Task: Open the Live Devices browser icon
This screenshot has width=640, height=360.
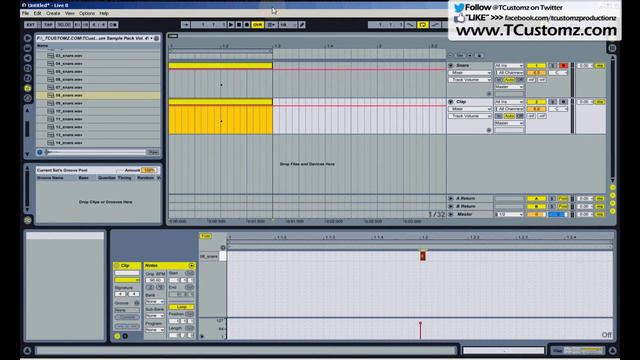Action: [28, 48]
